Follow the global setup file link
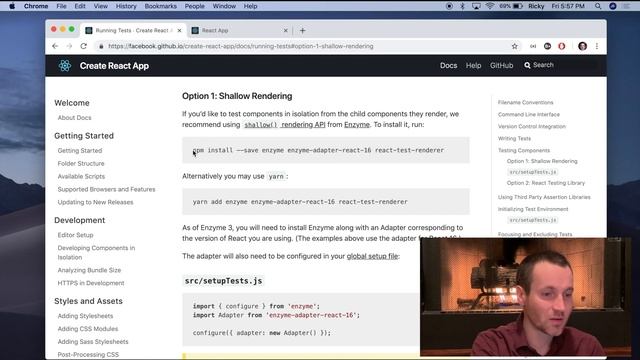The height and width of the screenshot is (360, 640). tap(372, 256)
